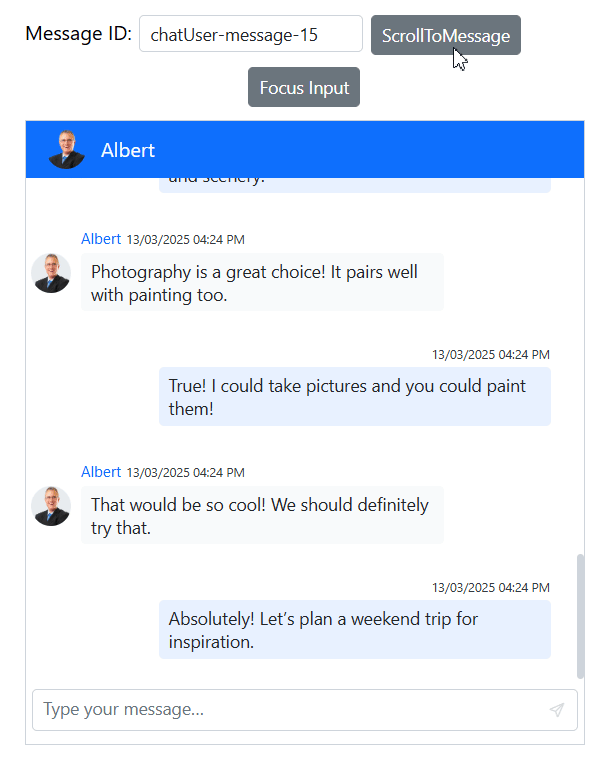Click Albert's name above the Photography message
This screenshot has width=607, height=763.
point(101,239)
